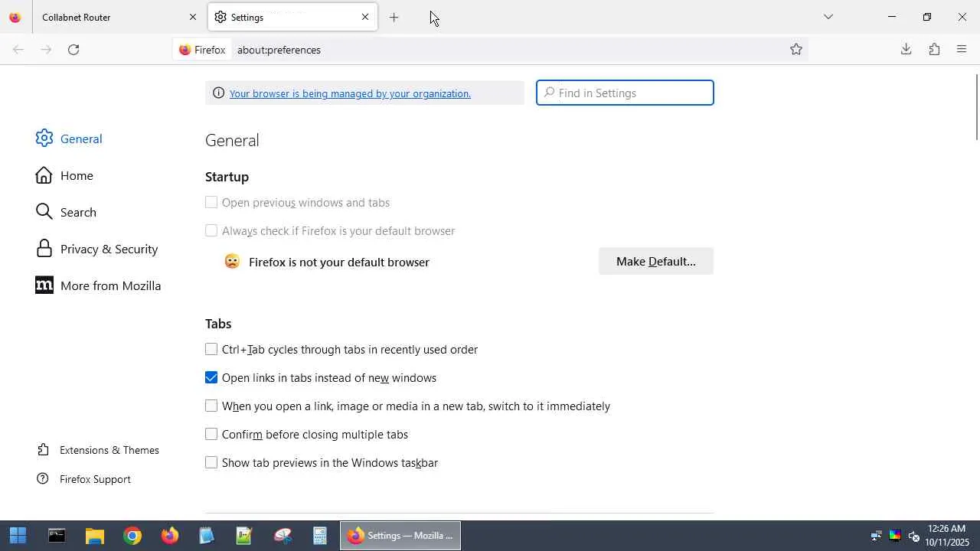Focus the Find in Settings field

(x=625, y=93)
